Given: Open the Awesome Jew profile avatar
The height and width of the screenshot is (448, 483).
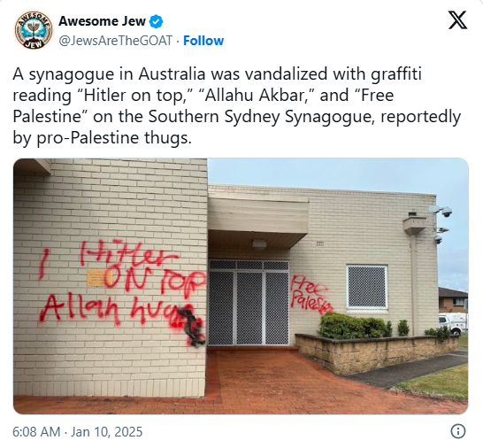Looking at the screenshot, I should 34,30.
